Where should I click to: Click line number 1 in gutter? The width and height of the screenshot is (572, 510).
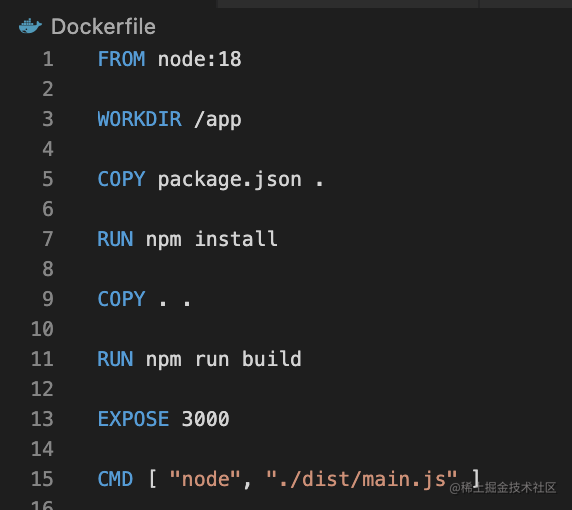(48, 59)
